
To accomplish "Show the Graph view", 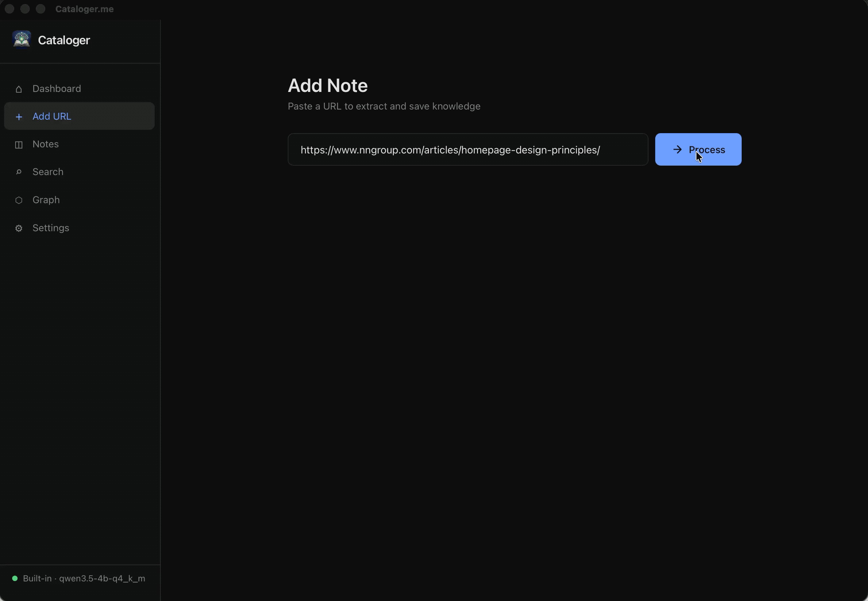I will pos(79,199).
